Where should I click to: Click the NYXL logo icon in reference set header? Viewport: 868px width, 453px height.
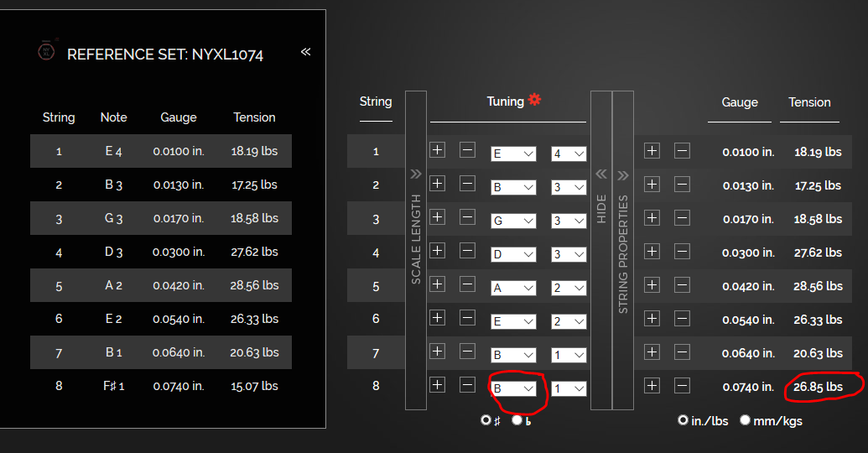pyautogui.click(x=47, y=49)
